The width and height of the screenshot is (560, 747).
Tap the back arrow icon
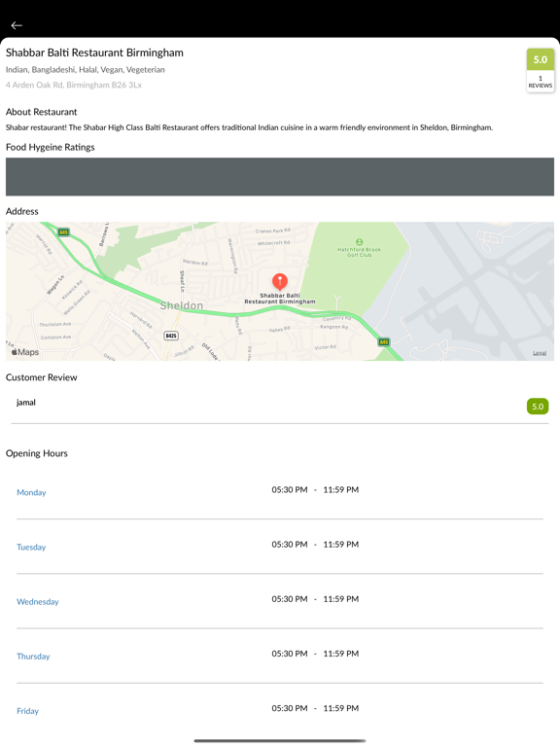click(x=17, y=25)
